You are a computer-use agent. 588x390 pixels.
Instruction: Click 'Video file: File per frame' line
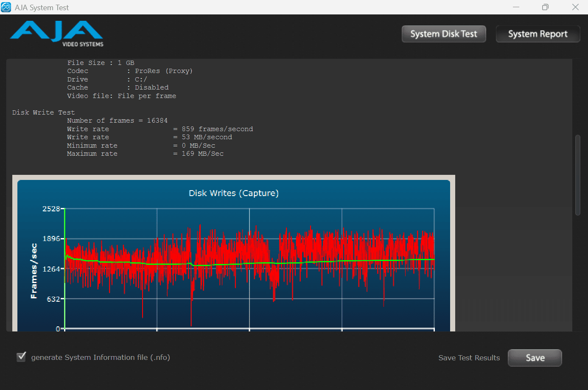coord(121,96)
